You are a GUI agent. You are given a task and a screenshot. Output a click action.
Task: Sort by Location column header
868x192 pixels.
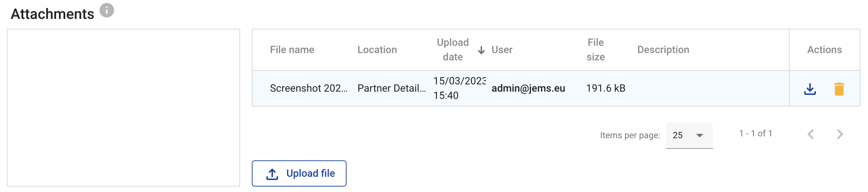[377, 50]
